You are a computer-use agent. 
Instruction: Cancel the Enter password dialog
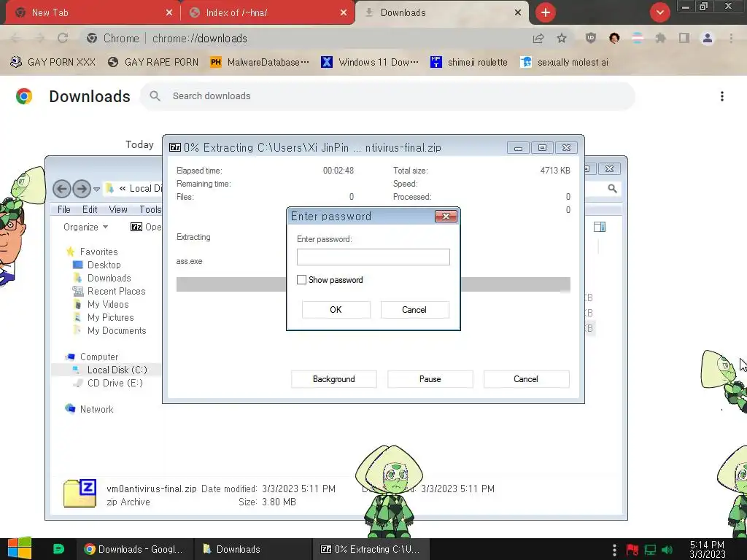(414, 309)
